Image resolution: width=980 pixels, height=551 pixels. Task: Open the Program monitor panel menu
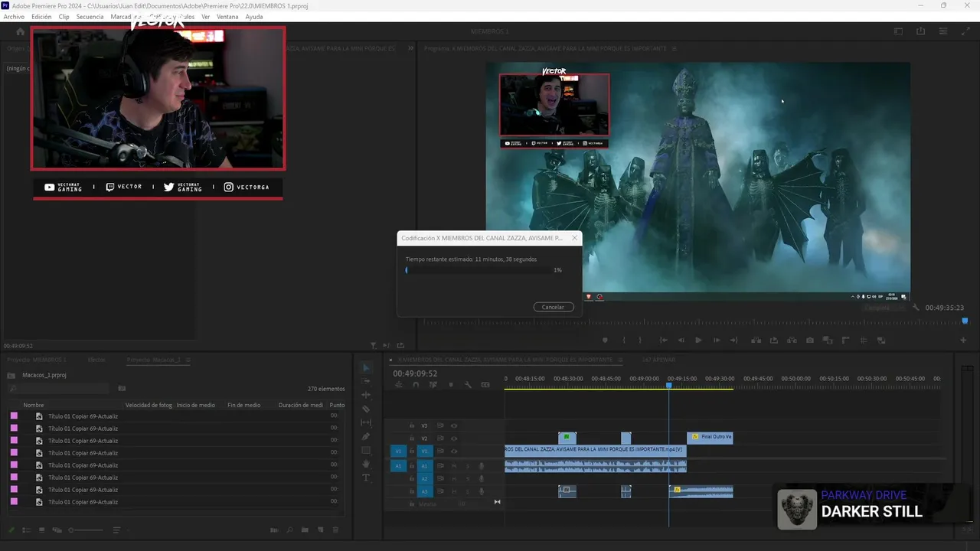[675, 48]
